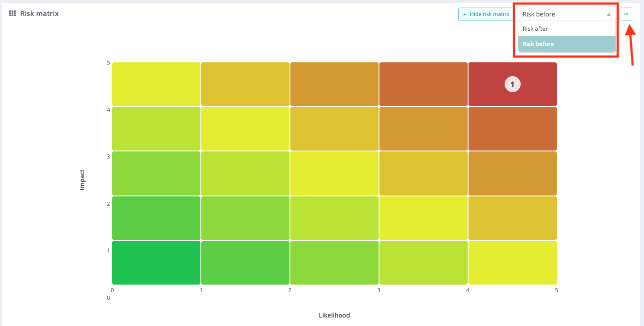Click the risk count bubble labeled 1

click(x=512, y=84)
